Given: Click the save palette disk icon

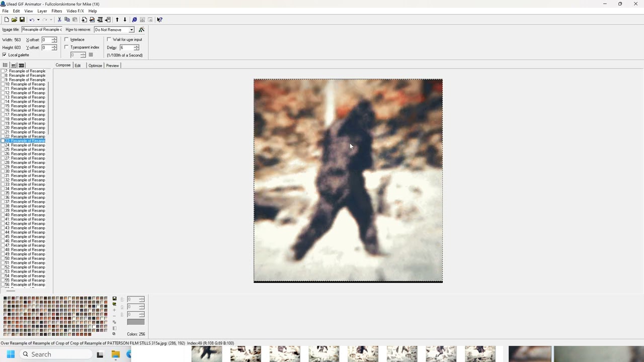Looking at the screenshot, I should click(x=114, y=299).
